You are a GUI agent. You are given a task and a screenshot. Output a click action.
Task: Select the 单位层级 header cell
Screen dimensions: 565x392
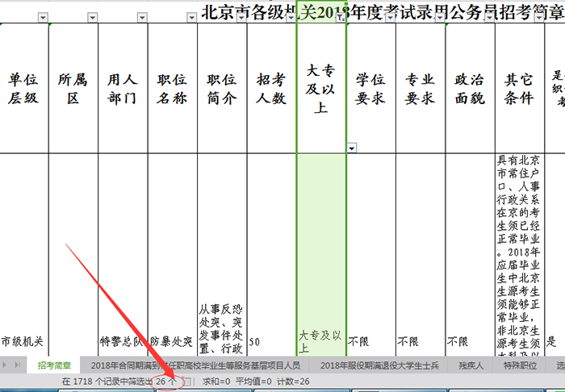point(23,89)
